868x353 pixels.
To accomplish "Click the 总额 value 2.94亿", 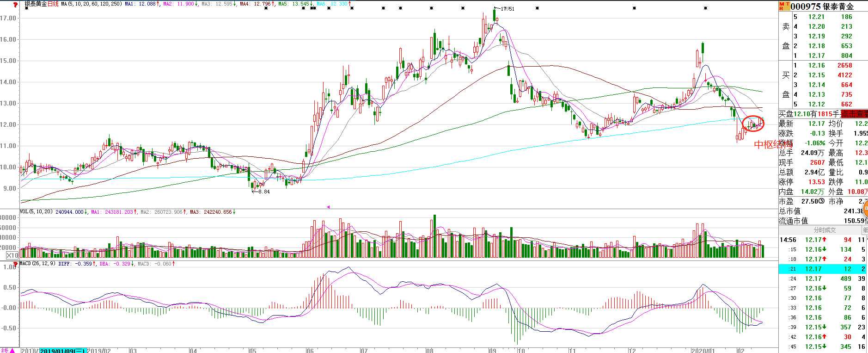I will tap(814, 172).
